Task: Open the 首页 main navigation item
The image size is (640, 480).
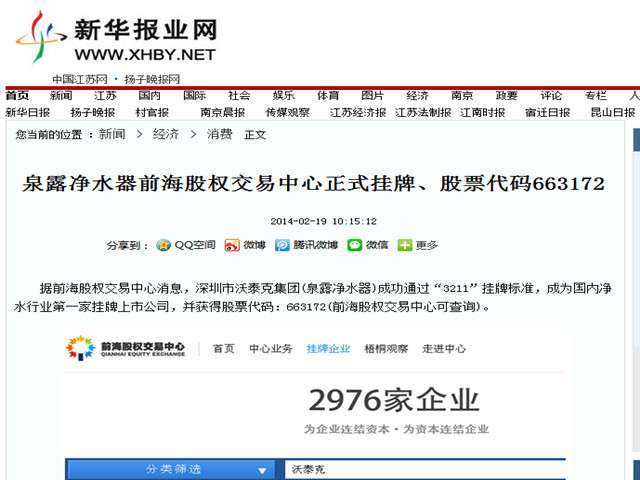Action: [x=17, y=96]
